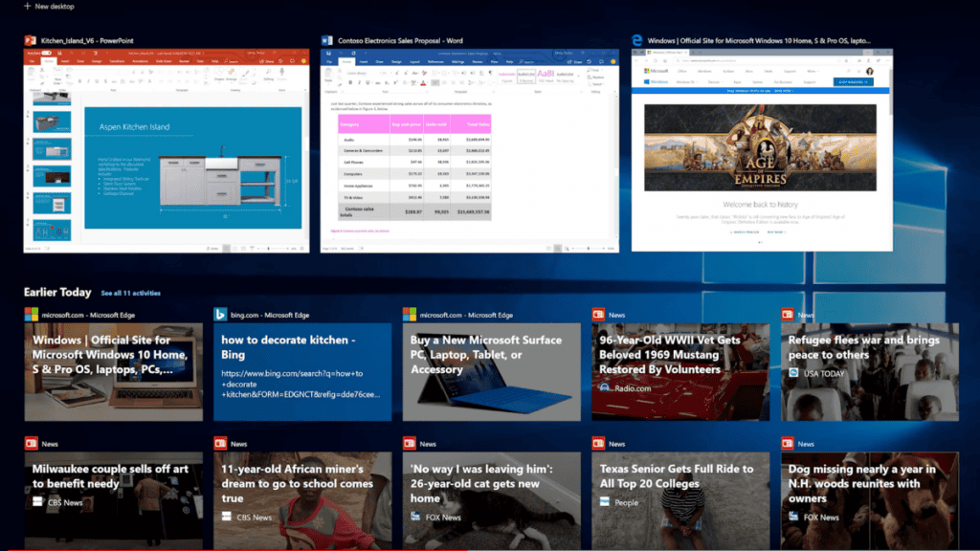This screenshot has height=551, width=980.
Task: Click the bing.com search URL text
Action: 301,384
